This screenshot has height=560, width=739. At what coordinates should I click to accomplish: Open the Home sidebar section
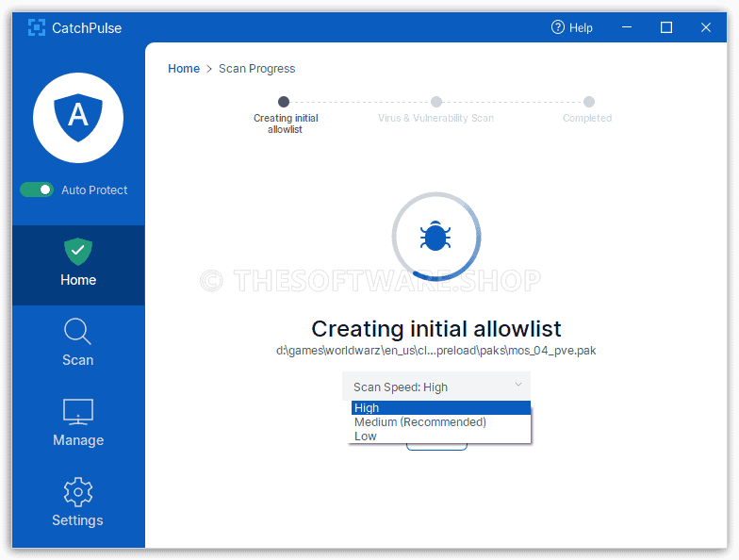point(78,265)
